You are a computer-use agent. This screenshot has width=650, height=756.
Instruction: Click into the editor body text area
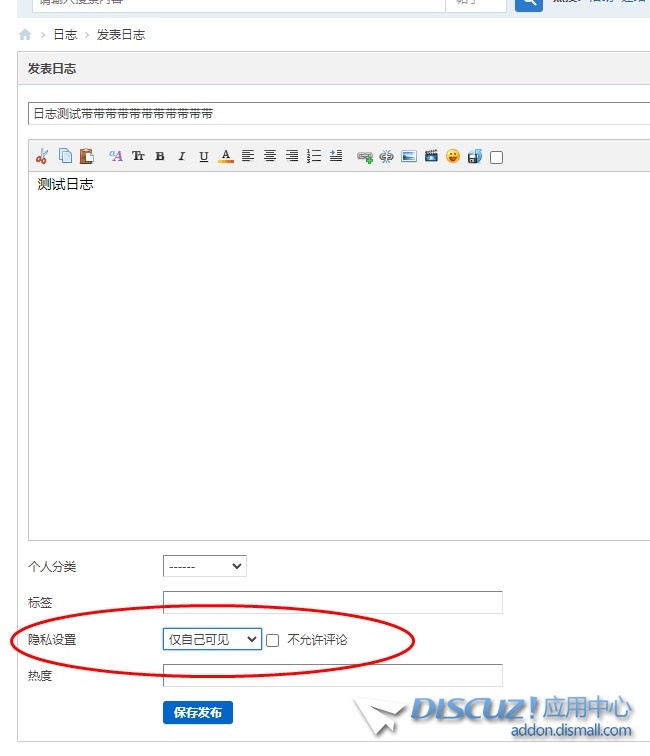(339, 357)
